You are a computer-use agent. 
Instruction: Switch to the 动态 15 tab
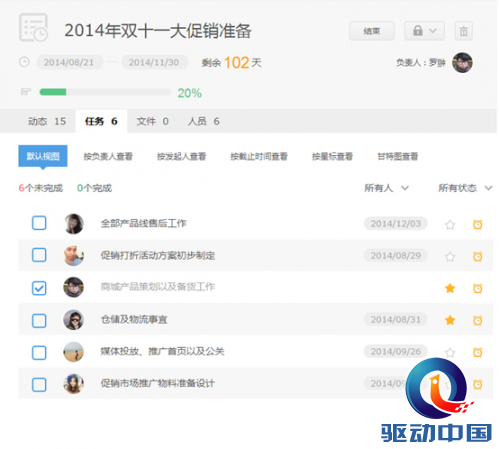(x=47, y=121)
